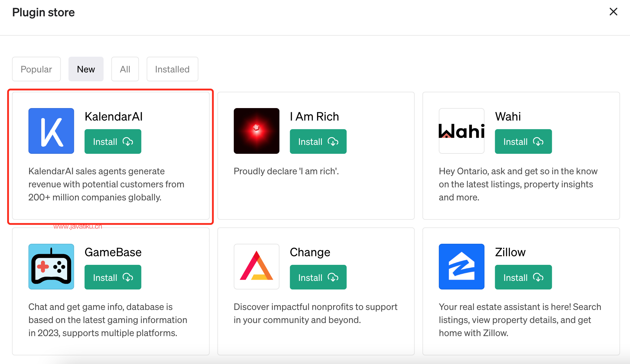Screen dimensions: 630x364
Task: Select the New tab
Action: 86,69
